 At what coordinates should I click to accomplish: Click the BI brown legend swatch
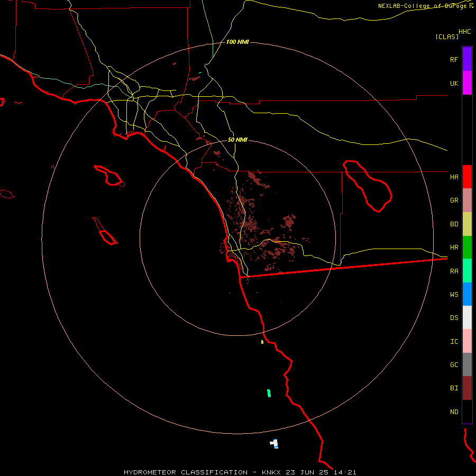[x=467, y=388]
